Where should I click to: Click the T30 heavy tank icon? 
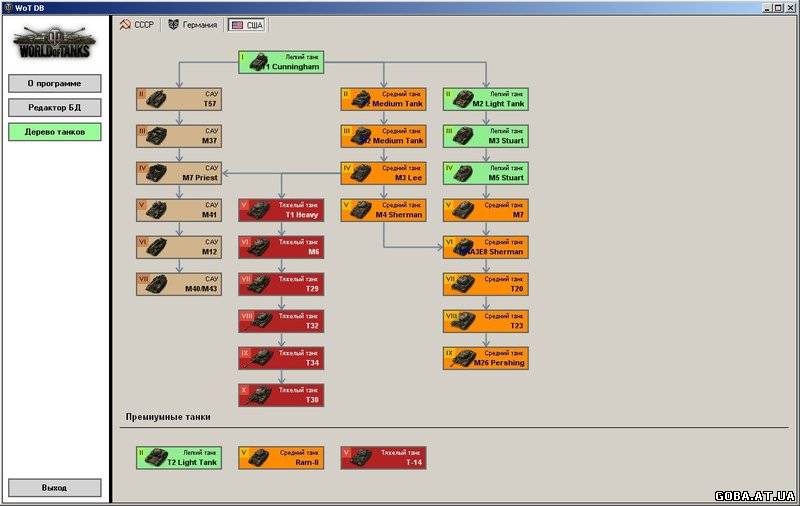[x=259, y=395]
